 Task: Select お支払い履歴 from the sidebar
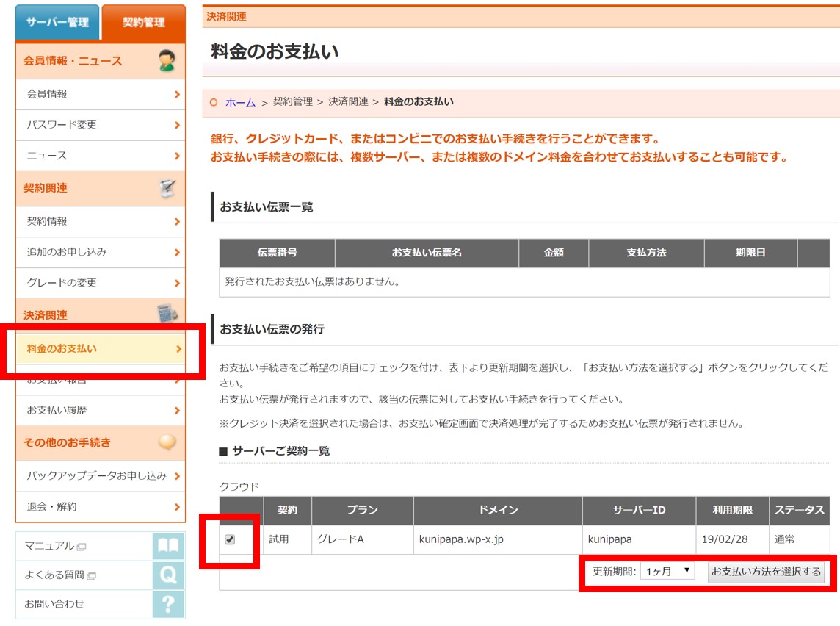(x=100, y=410)
